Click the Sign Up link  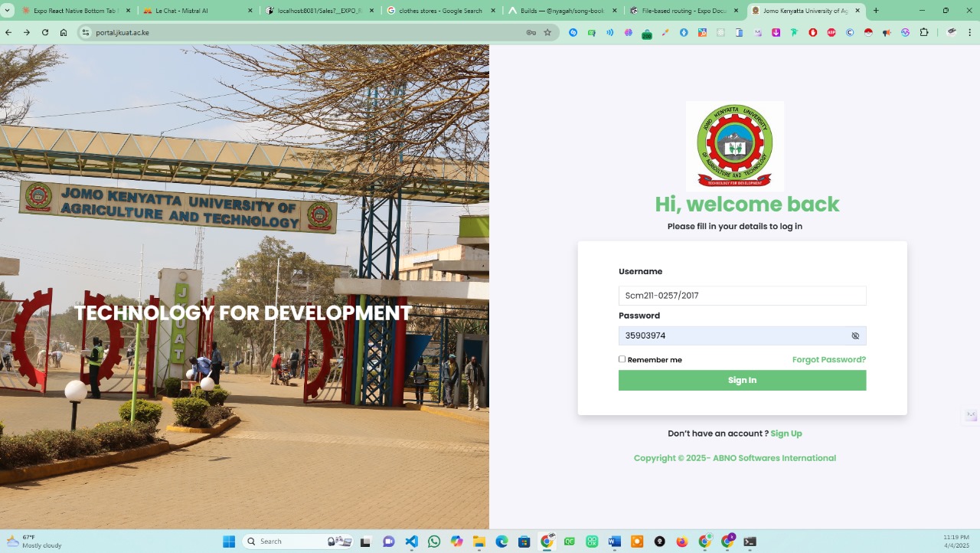pos(786,434)
